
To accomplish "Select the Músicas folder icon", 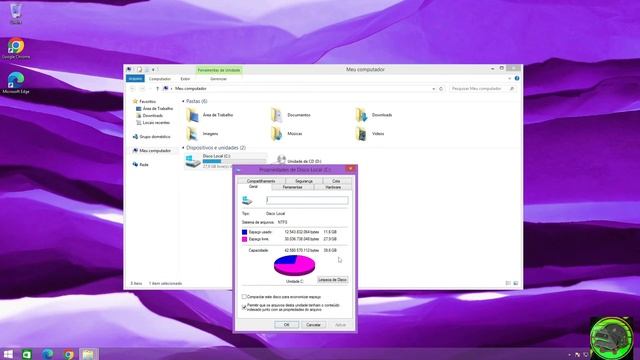I will point(277,134).
